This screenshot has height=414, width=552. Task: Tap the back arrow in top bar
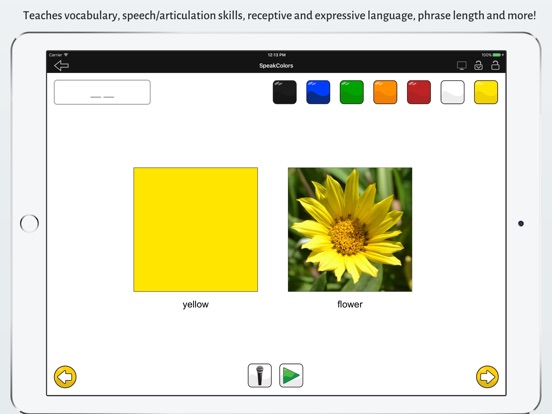(x=62, y=65)
